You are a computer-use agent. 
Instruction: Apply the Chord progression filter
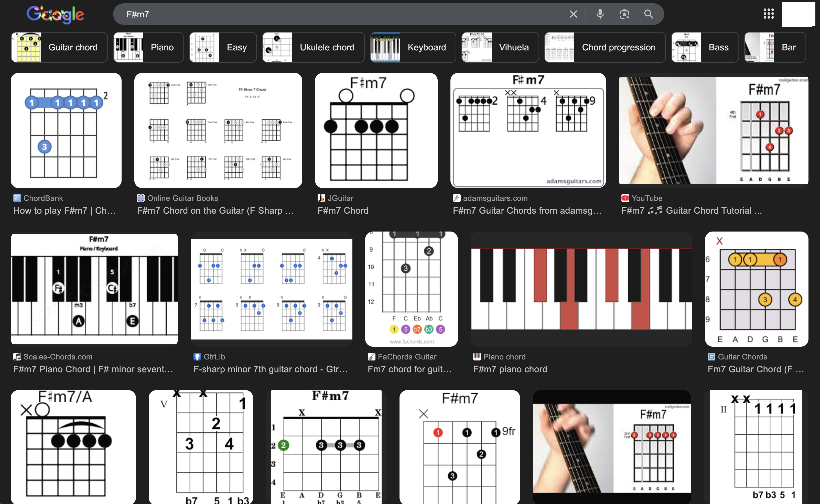(x=605, y=47)
